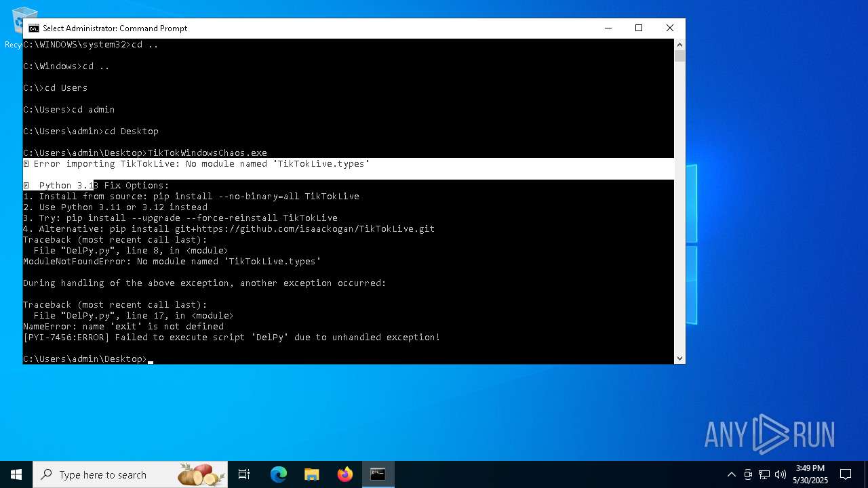Open Task View from the taskbar
This screenshot has width=868, height=488.
pos(244,474)
